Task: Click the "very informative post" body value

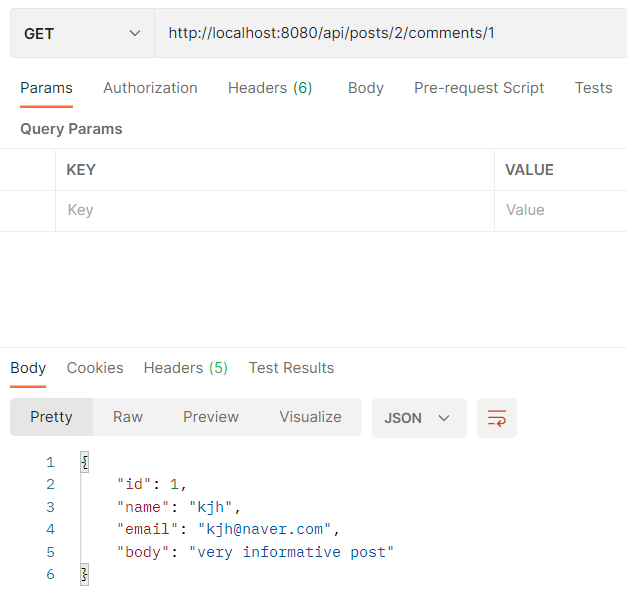Action: [x=292, y=552]
